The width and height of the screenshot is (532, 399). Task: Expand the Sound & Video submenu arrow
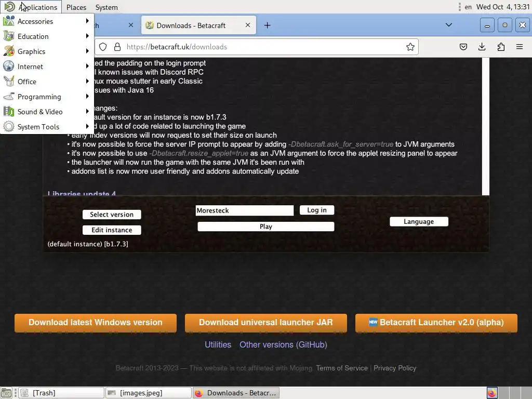pos(87,111)
